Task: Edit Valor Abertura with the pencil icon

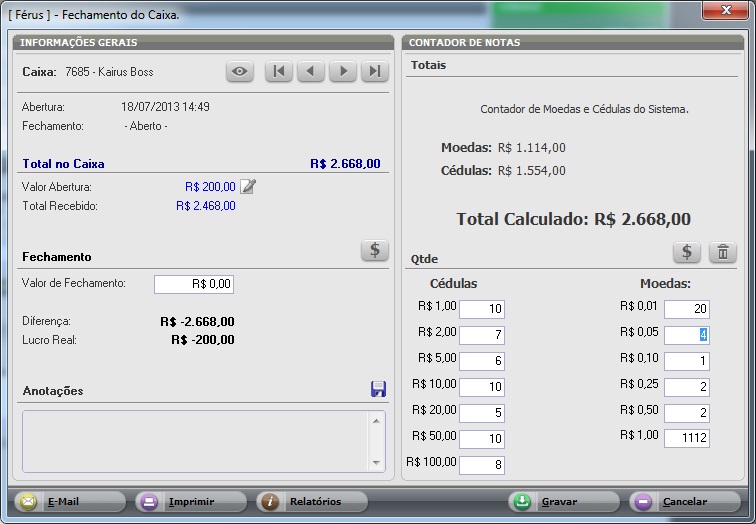Action: [248, 186]
